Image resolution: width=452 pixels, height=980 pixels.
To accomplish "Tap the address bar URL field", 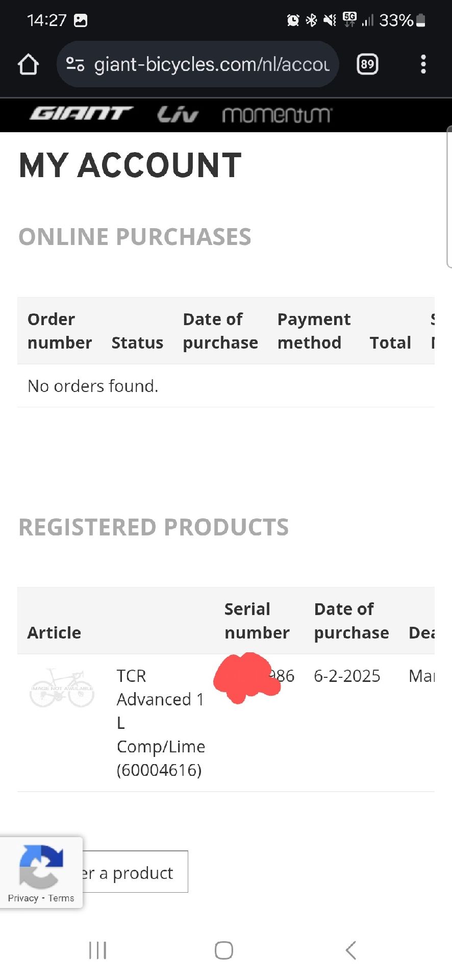I will 212,64.
